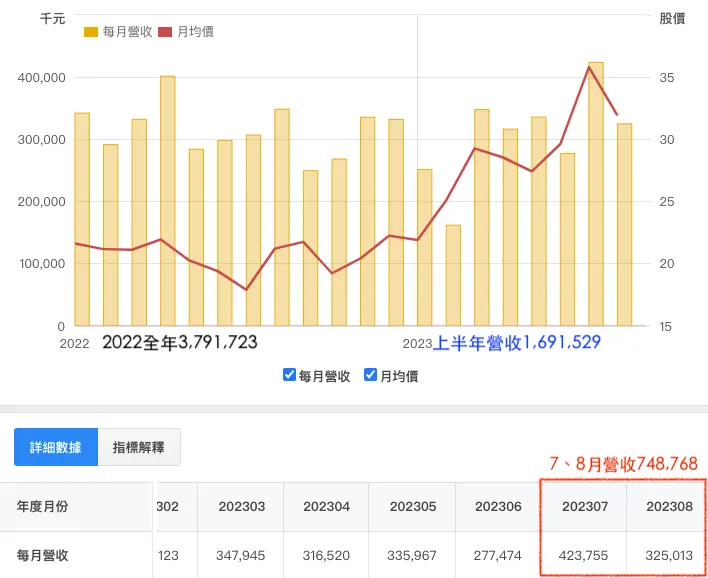Click the shortest revenue bar in the chart
708x578 pixels.
click(x=453, y=275)
